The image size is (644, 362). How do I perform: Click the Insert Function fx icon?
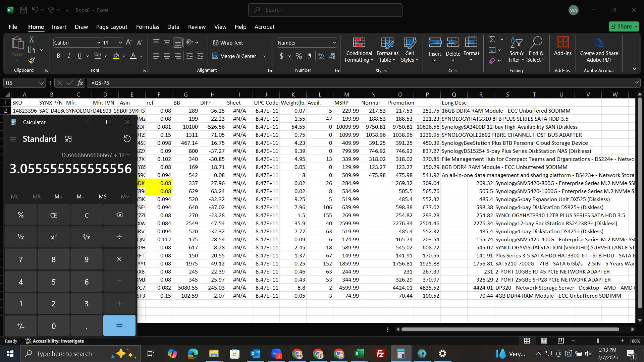[x=80, y=83]
